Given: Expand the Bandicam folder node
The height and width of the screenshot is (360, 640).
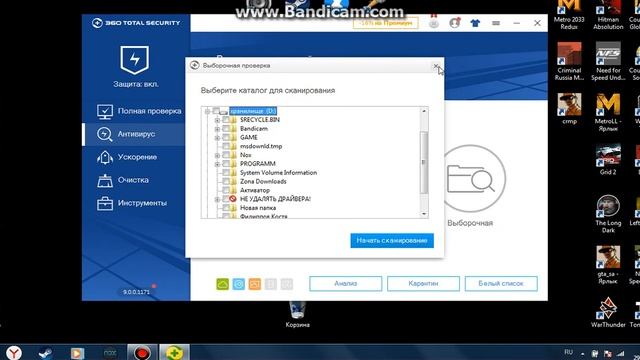Looking at the screenshot, I should point(217,129).
